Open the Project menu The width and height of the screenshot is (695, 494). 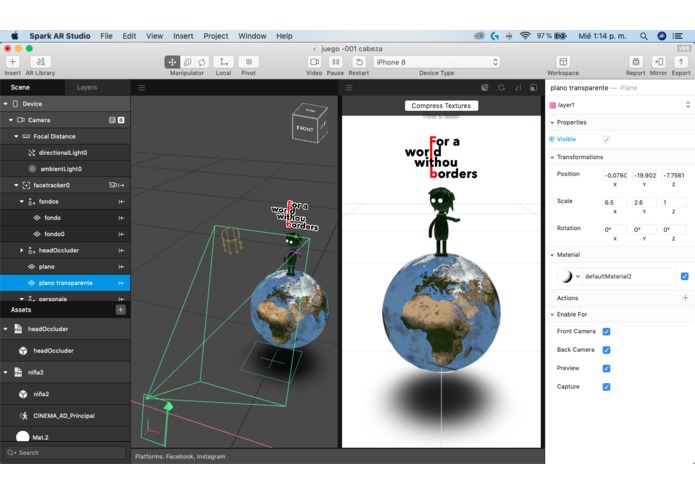point(216,36)
